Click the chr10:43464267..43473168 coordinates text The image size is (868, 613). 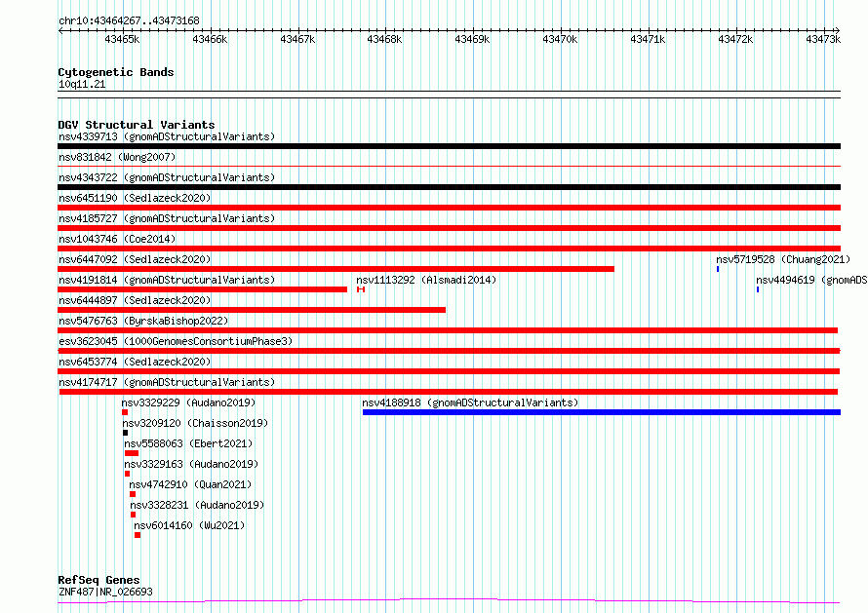(129, 21)
